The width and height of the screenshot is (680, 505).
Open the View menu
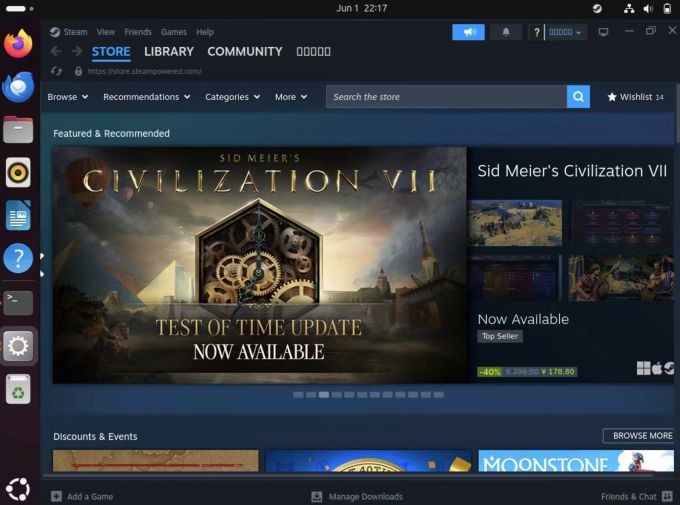106,32
